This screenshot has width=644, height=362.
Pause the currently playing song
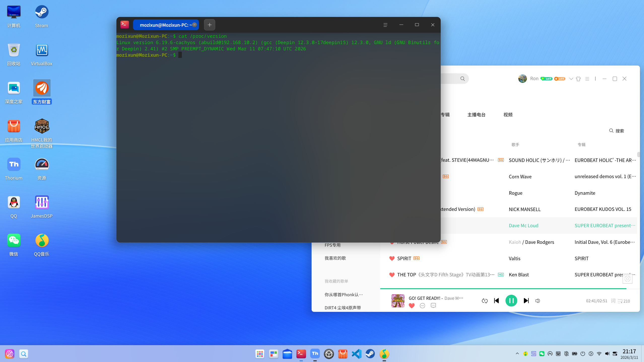(x=511, y=301)
